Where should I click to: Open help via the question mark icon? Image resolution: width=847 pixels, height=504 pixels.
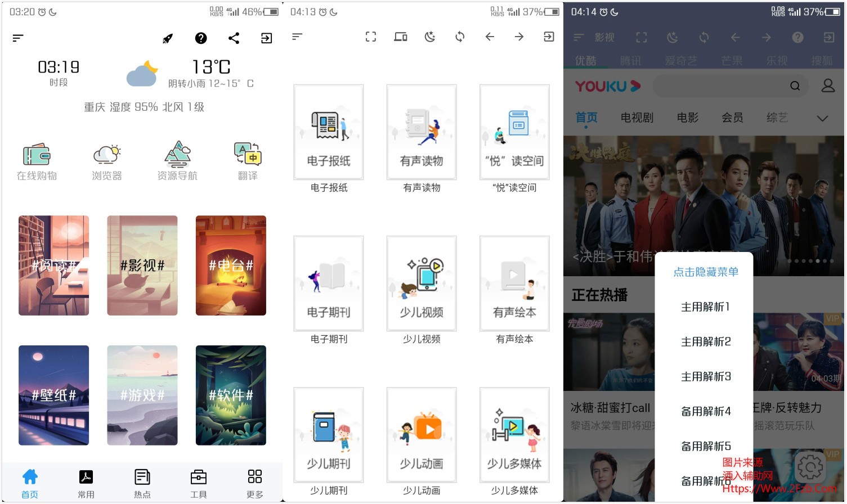201,38
